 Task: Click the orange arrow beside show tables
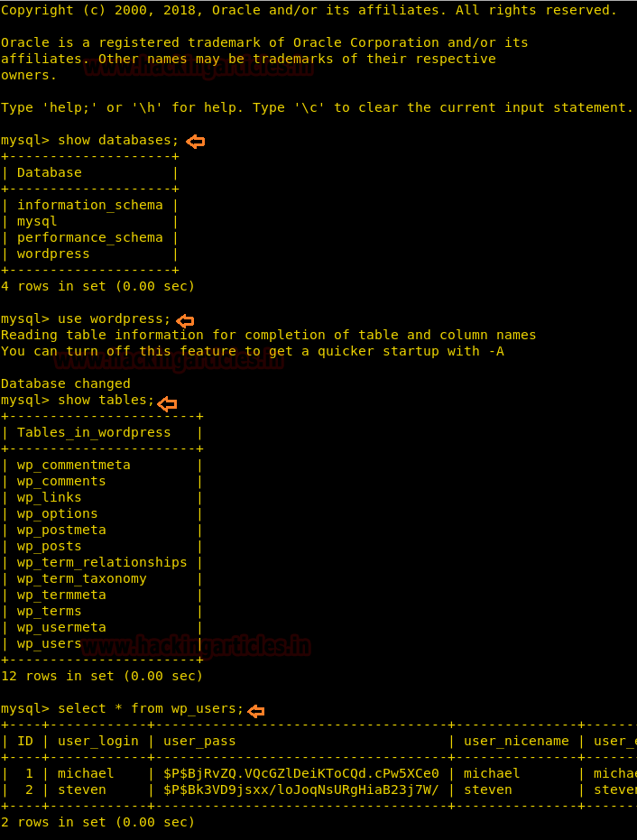click(168, 404)
